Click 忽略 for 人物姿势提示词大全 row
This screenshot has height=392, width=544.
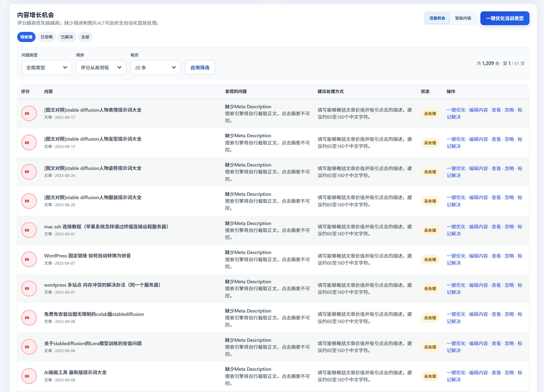pos(509,168)
